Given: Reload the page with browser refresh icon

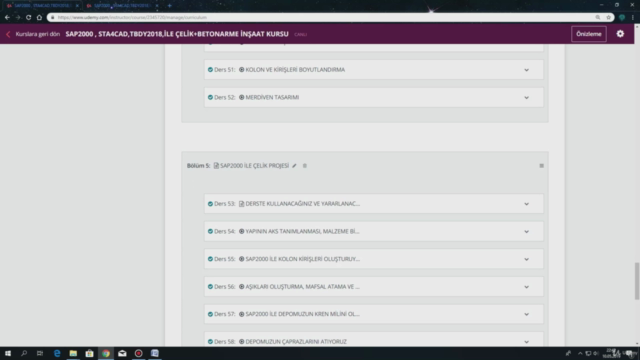Looking at the screenshot, I should [x=29, y=18].
